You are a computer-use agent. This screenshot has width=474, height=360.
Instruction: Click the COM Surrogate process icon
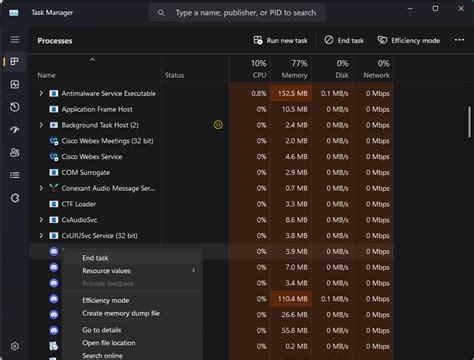[x=54, y=172]
